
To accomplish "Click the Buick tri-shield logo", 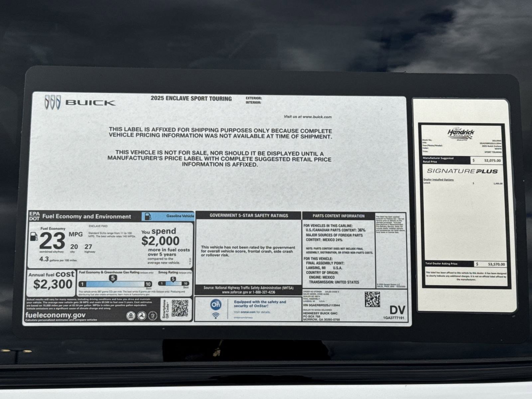I will (53, 102).
